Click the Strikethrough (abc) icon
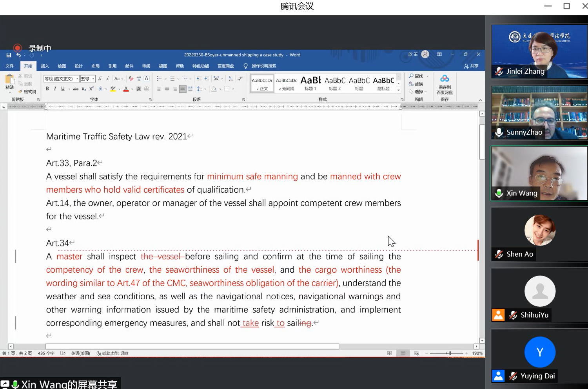588x389 pixels. click(x=76, y=89)
